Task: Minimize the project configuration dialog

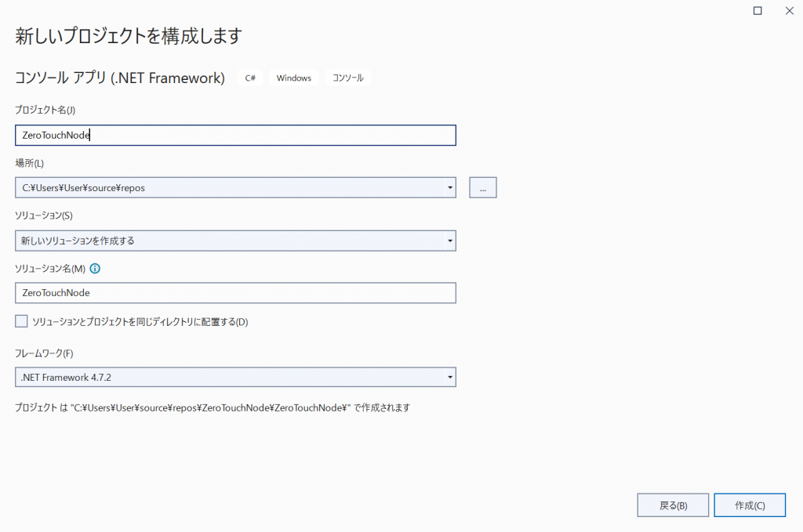Action: point(757,11)
